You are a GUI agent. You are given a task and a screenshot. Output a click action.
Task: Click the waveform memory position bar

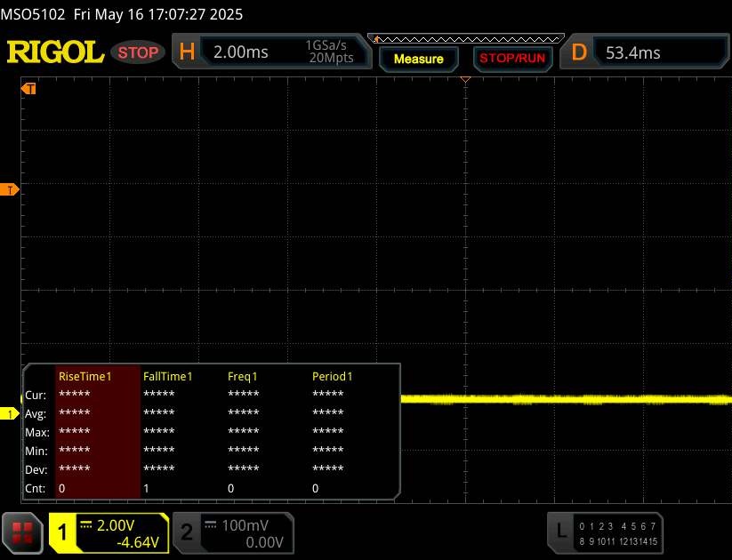[x=466, y=39]
